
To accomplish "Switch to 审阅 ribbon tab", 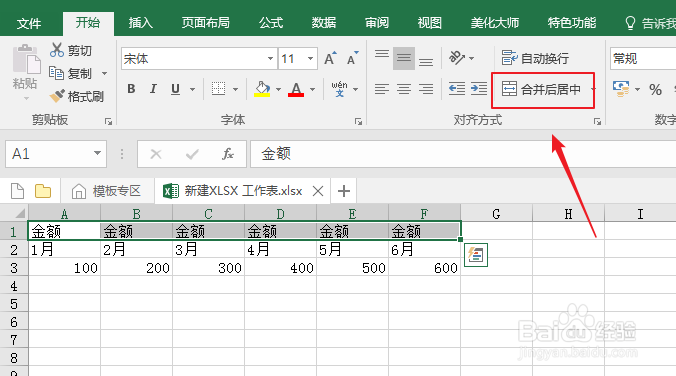I will (x=377, y=22).
